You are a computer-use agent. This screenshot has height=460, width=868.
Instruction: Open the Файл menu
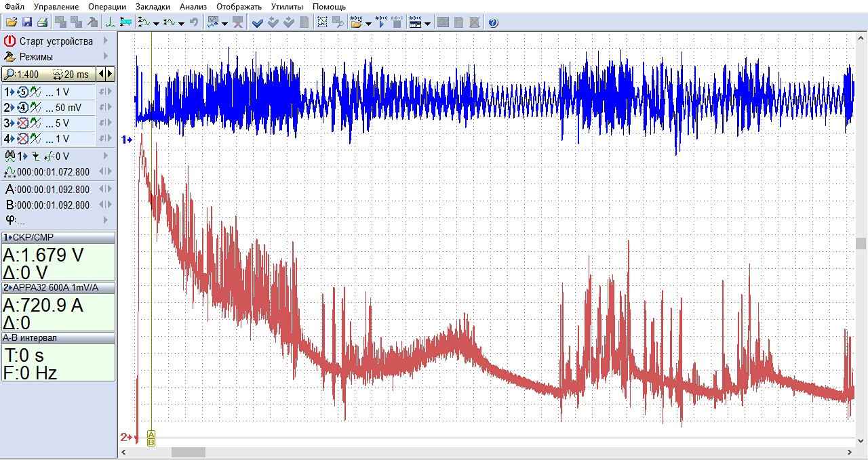tap(14, 6)
